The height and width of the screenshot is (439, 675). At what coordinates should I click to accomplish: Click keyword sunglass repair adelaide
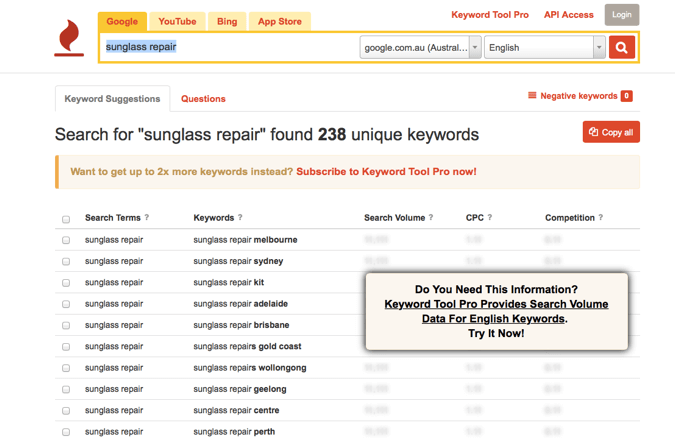coord(241,304)
